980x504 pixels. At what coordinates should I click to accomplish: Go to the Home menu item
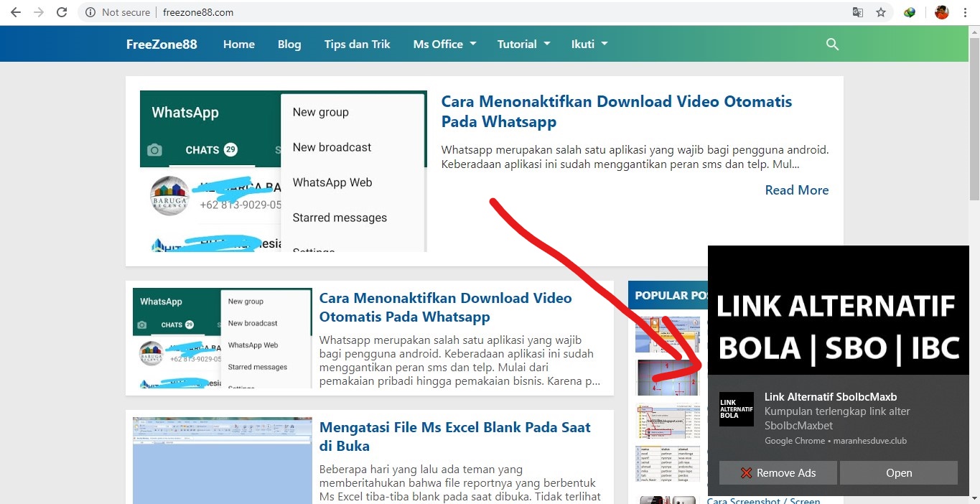[239, 44]
